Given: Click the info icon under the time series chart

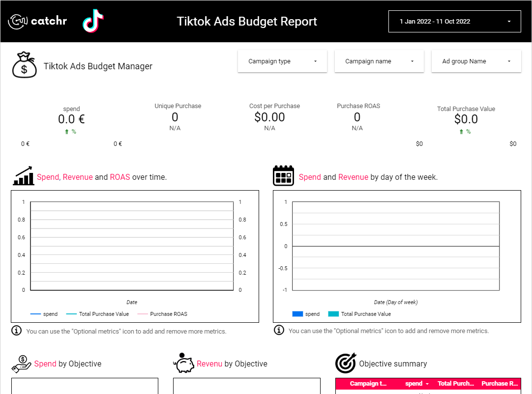Looking at the screenshot, I should click(x=16, y=331).
